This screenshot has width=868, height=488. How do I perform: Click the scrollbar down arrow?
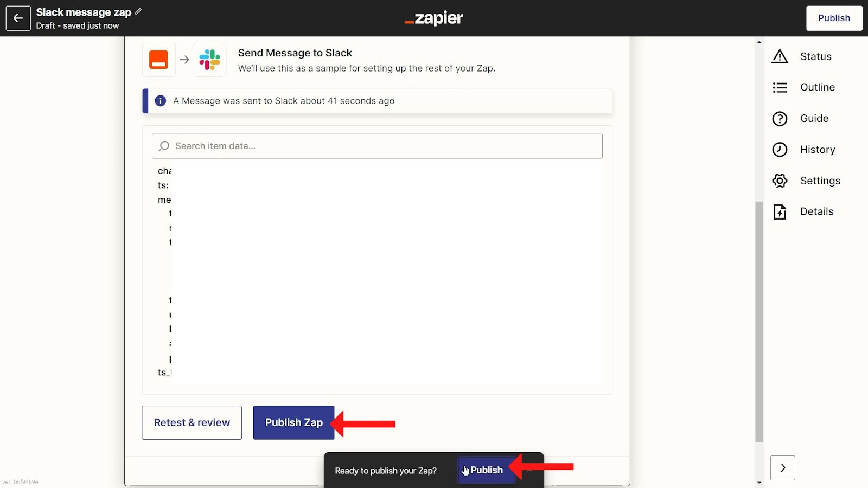(x=759, y=483)
